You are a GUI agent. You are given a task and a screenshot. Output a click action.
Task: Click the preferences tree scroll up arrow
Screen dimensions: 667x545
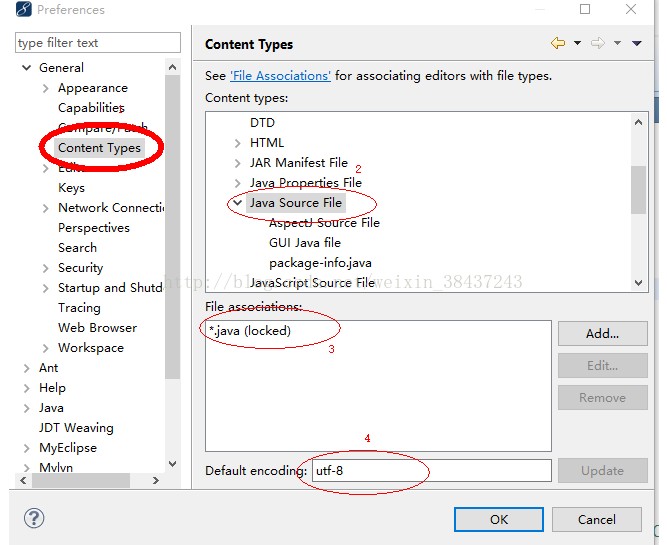coord(172,67)
